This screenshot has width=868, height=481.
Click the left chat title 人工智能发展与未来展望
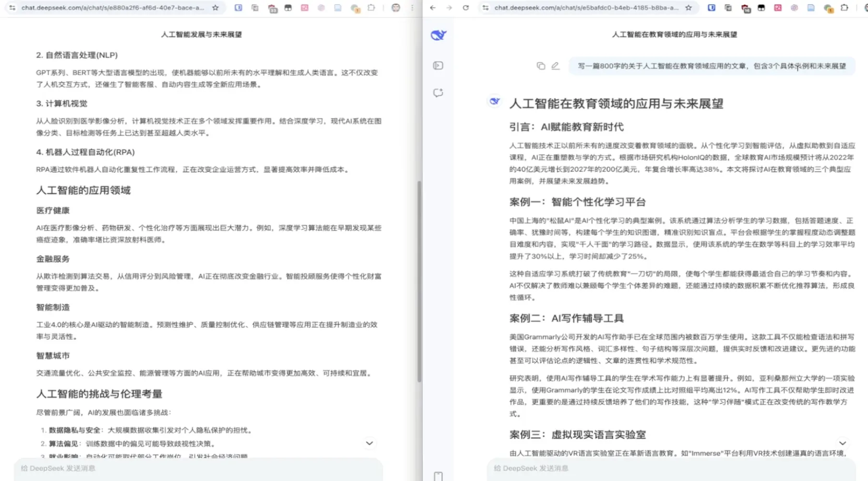201,35
